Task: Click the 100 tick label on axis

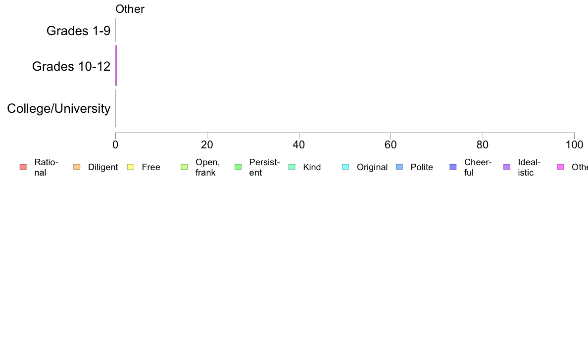Action: 574,145
